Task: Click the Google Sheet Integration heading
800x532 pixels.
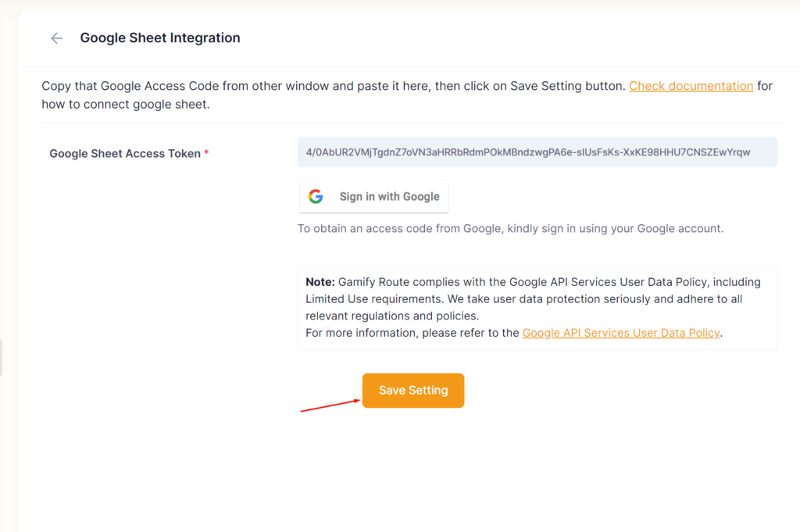Action: (x=160, y=37)
